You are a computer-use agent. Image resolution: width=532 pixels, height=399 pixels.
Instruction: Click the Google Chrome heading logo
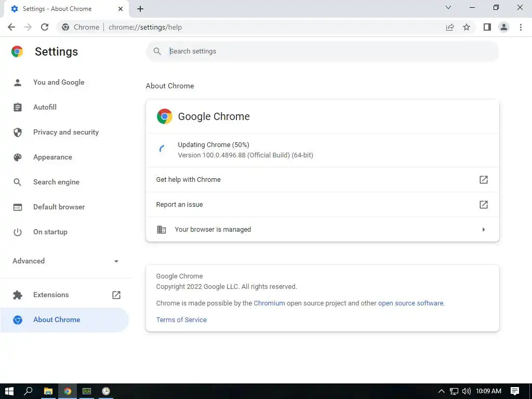click(x=165, y=116)
